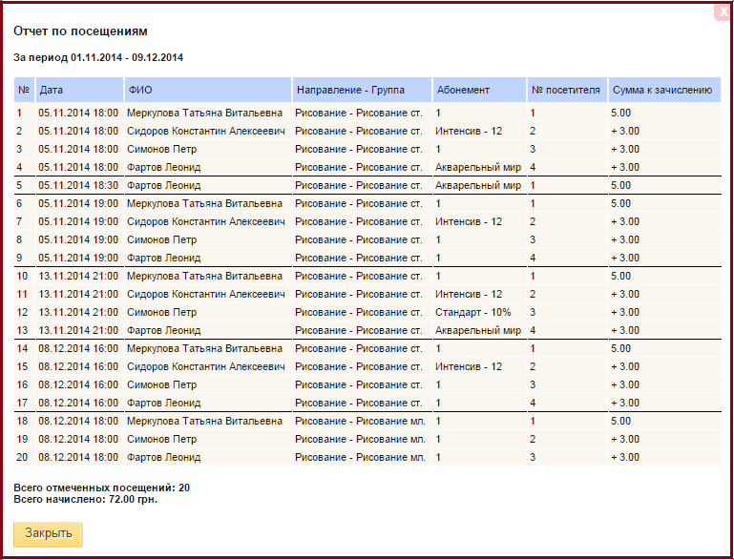Click Симонов Петр in row 19
Screen dimensions: 734x560
click(161, 439)
